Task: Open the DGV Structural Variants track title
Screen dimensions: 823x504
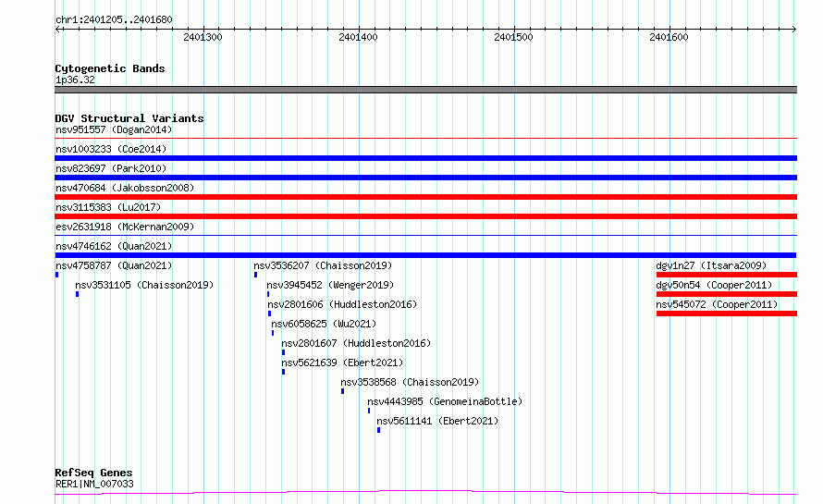Action: coord(129,118)
